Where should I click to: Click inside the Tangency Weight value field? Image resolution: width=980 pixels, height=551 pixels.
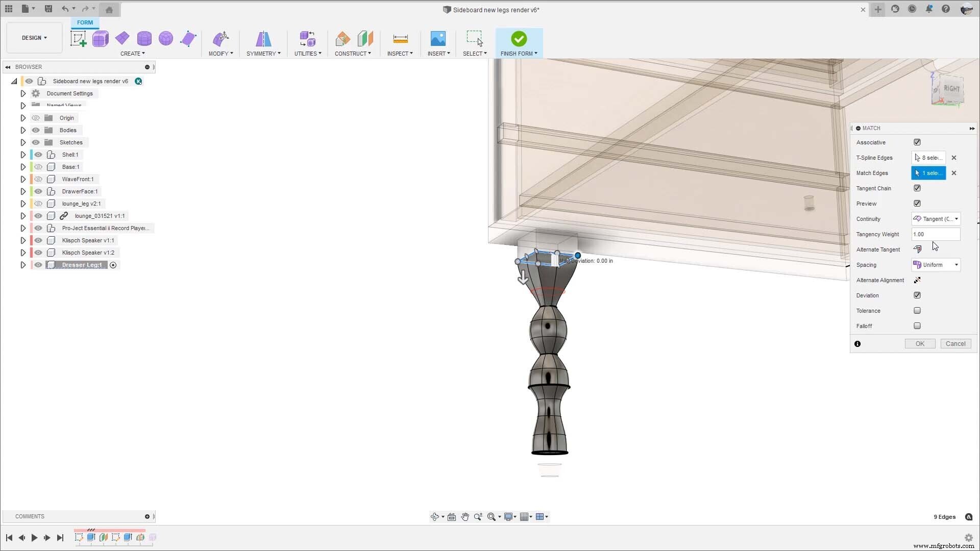coord(936,234)
